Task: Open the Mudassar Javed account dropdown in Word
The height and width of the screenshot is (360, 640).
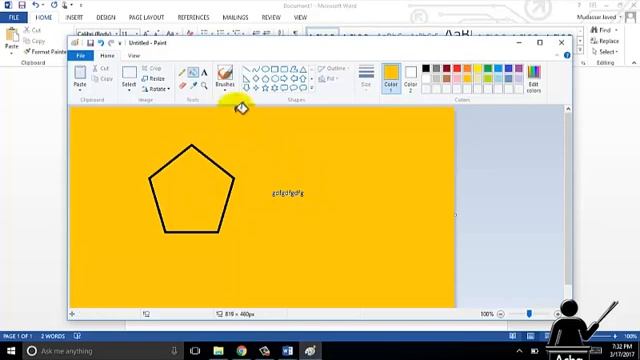Action: (599, 17)
